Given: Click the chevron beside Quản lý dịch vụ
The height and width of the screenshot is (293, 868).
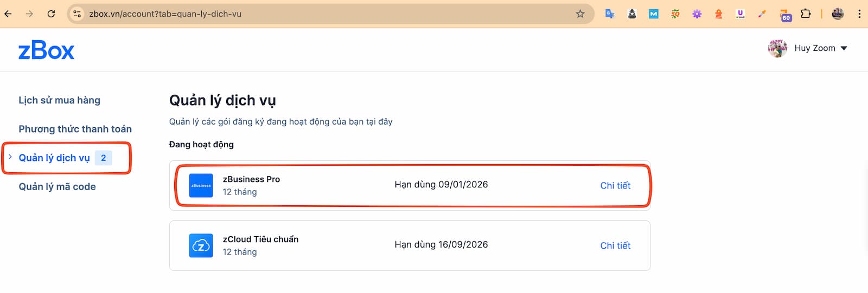Looking at the screenshot, I should [10, 157].
